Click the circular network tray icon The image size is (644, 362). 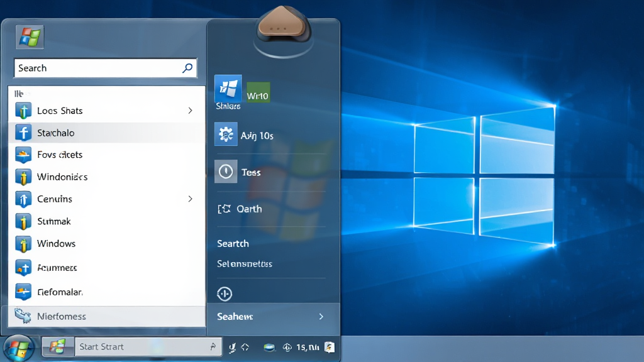pyautogui.click(x=287, y=347)
